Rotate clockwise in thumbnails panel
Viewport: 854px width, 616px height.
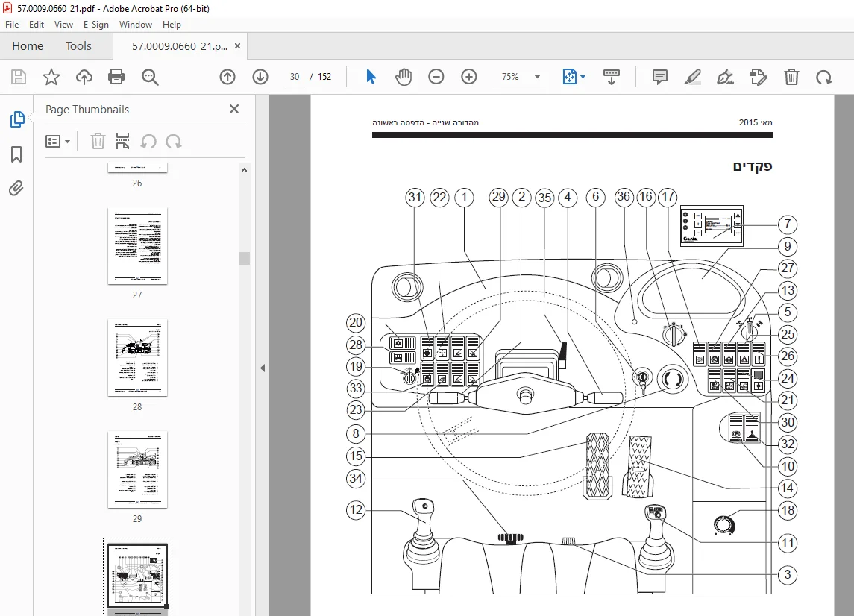[174, 142]
